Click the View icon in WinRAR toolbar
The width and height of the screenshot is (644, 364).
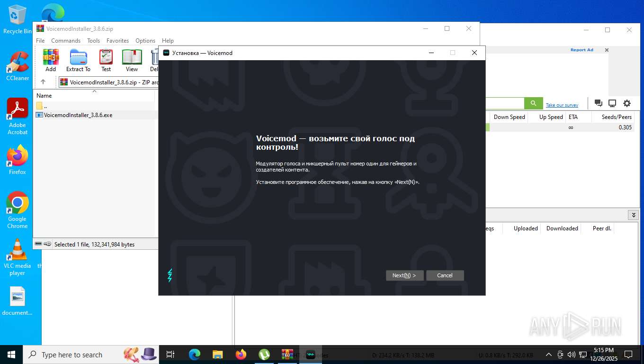(x=132, y=61)
